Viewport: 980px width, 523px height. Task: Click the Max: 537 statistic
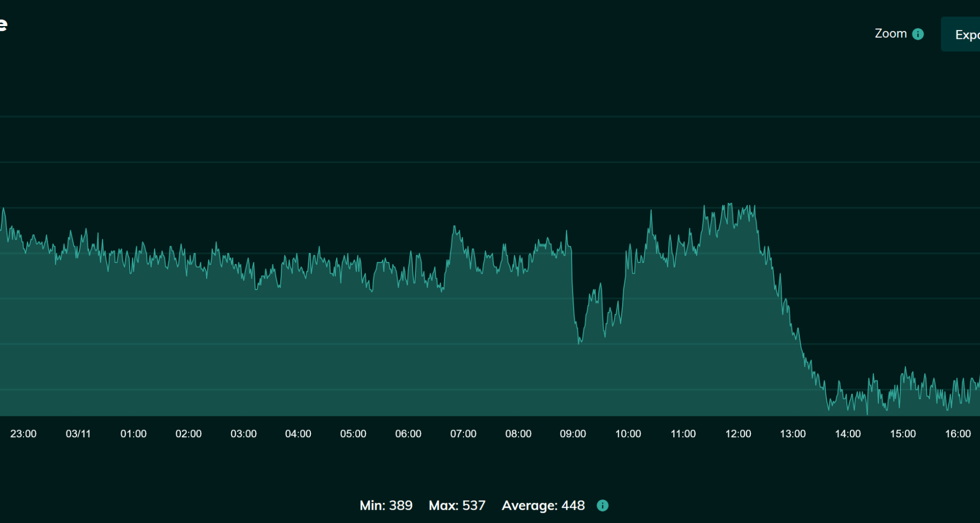pos(457,506)
